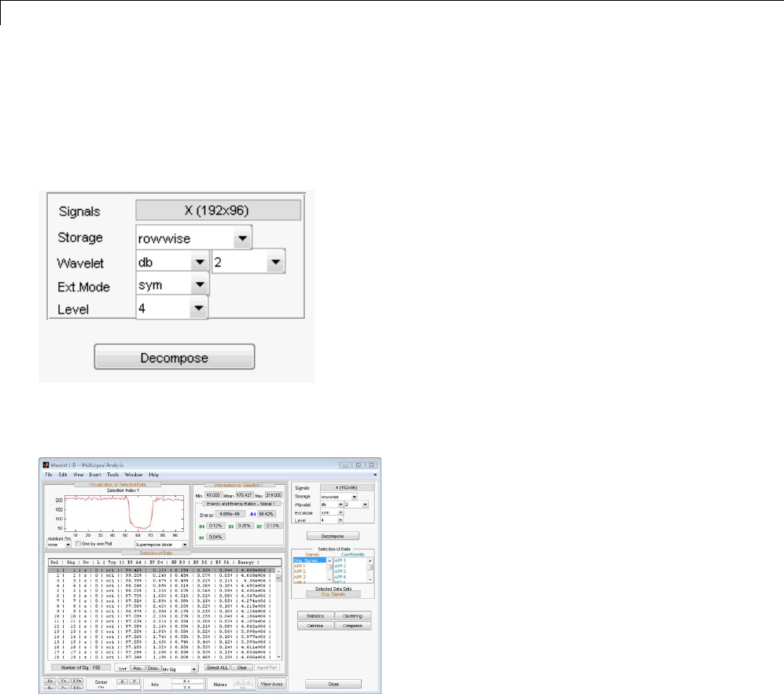
Task: Click the Coefficients list scrollbar up arrow
Action: (370, 560)
